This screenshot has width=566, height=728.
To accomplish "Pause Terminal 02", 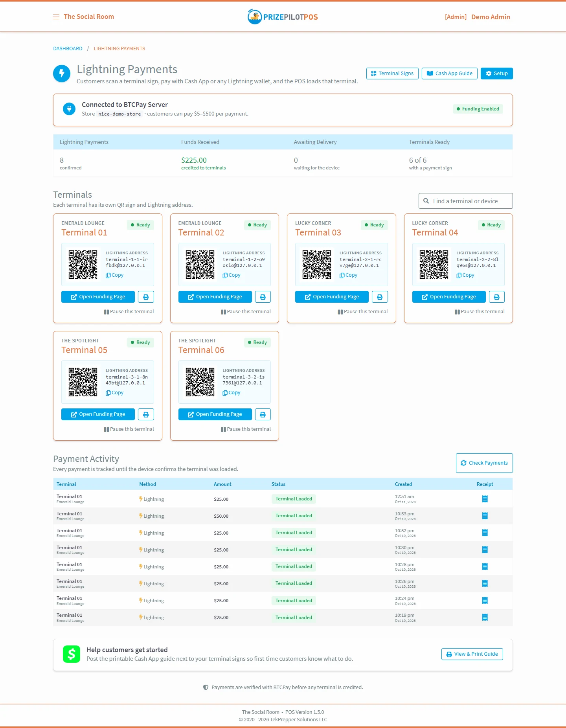I will [x=246, y=312].
